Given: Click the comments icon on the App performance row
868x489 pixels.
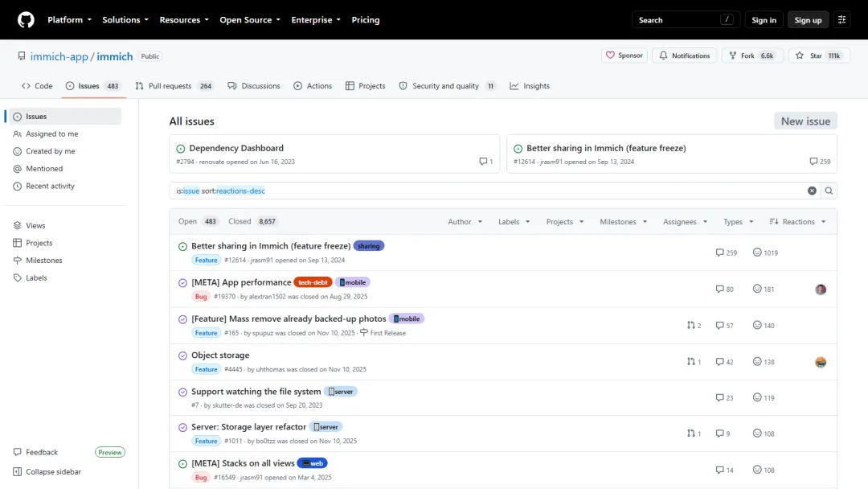Looking at the screenshot, I should [x=719, y=289].
